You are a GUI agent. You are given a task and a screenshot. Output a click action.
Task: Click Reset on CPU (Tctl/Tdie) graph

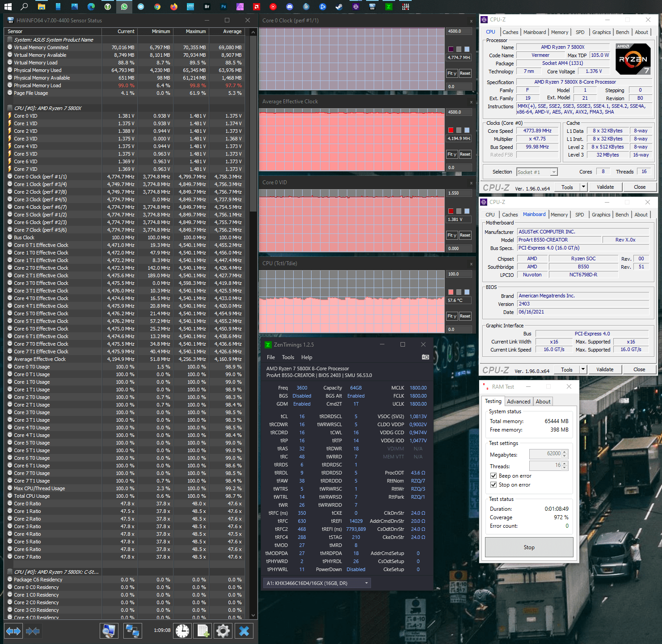465,316
